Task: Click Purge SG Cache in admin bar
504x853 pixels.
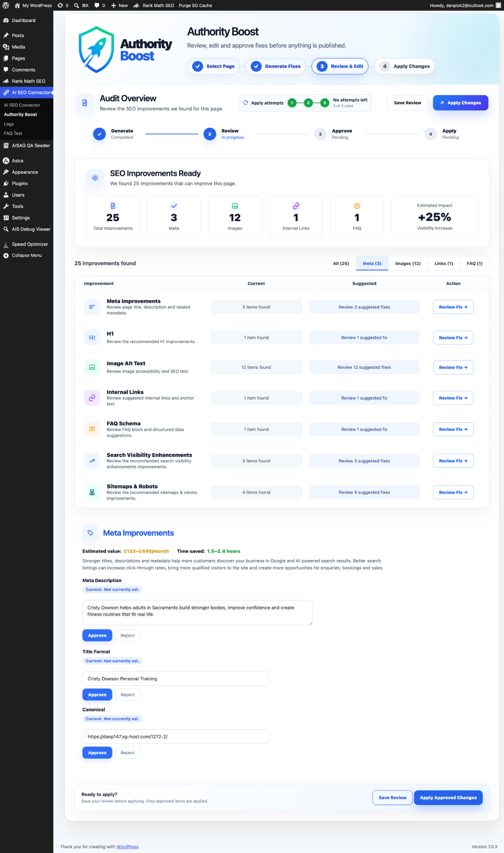Action: 195,5
